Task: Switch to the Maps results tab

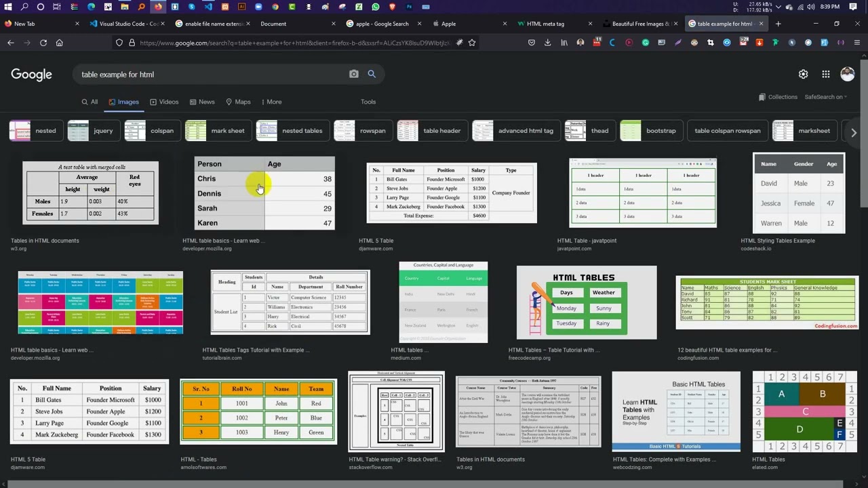Action: [238, 102]
